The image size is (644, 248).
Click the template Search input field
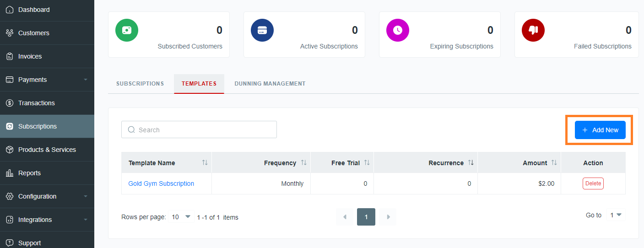199,129
